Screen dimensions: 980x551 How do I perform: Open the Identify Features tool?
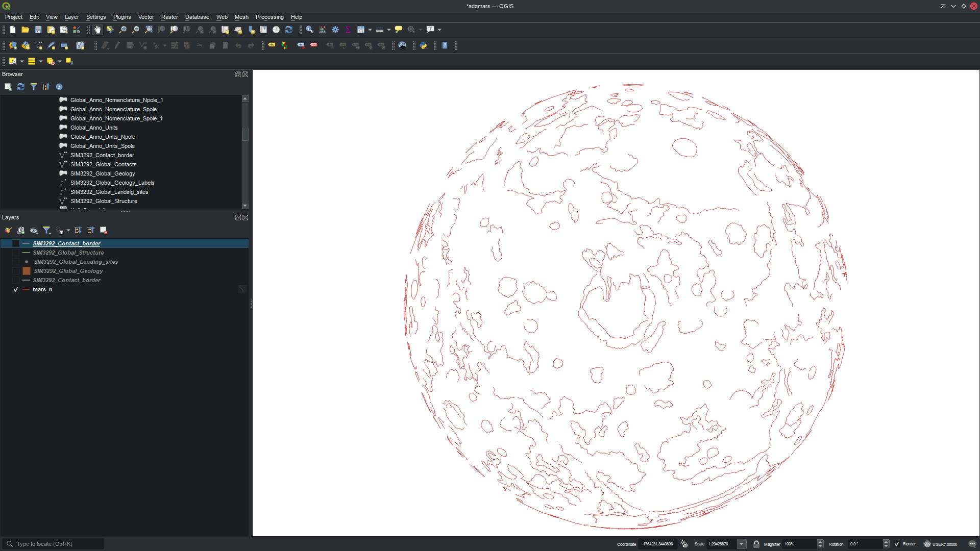tap(309, 30)
